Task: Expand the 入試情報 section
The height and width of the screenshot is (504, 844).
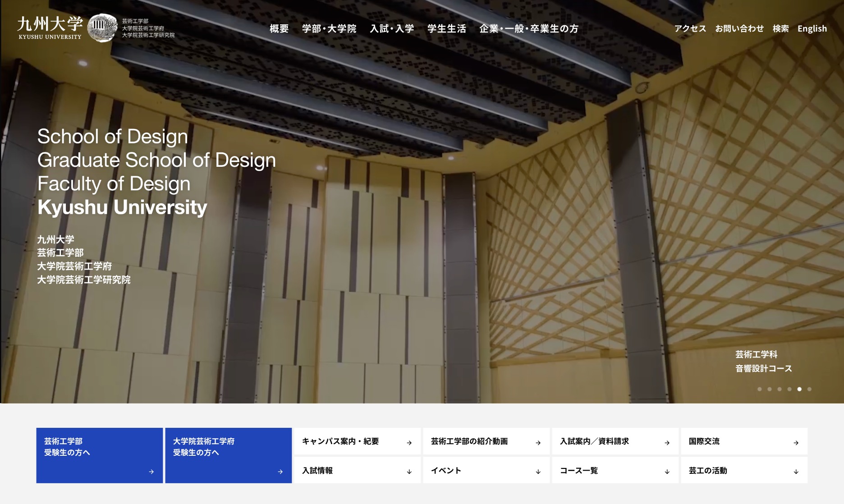Action: tap(409, 472)
